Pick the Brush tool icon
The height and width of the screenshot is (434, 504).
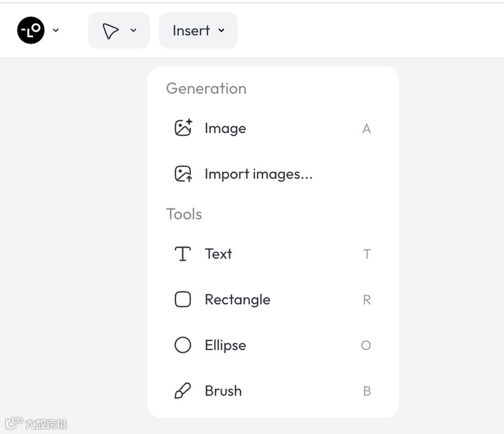183,391
